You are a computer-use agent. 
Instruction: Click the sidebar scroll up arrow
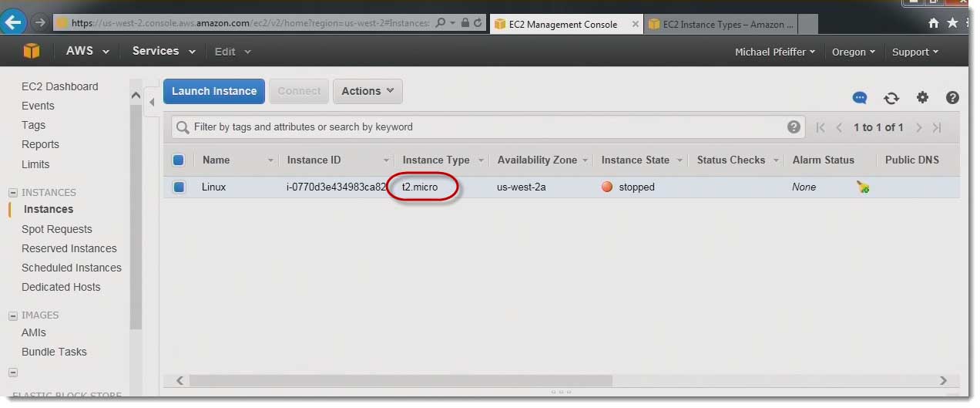pyautogui.click(x=136, y=96)
